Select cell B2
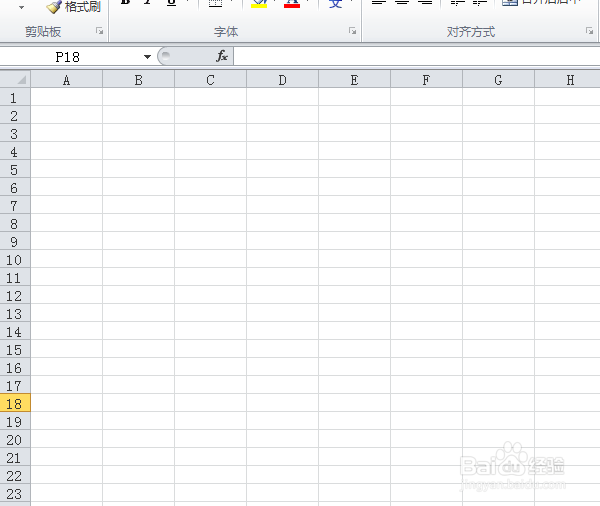The image size is (600, 506). pyautogui.click(x=139, y=115)
